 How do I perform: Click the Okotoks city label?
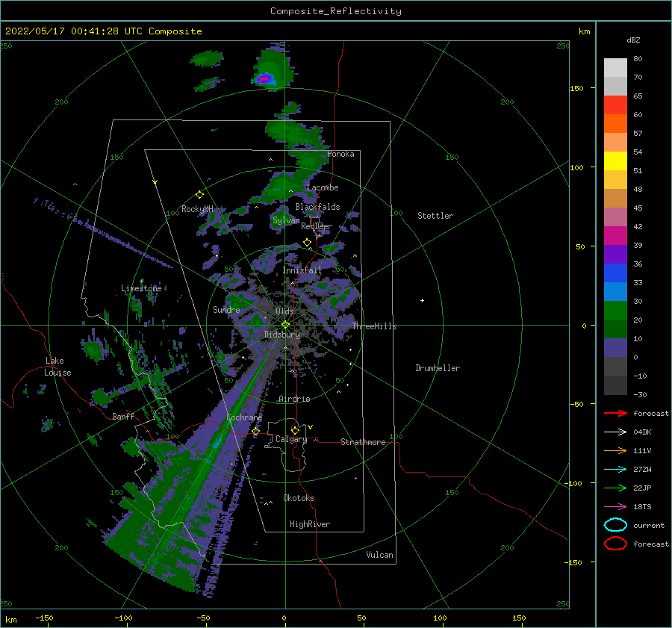(x=299, y=497)
